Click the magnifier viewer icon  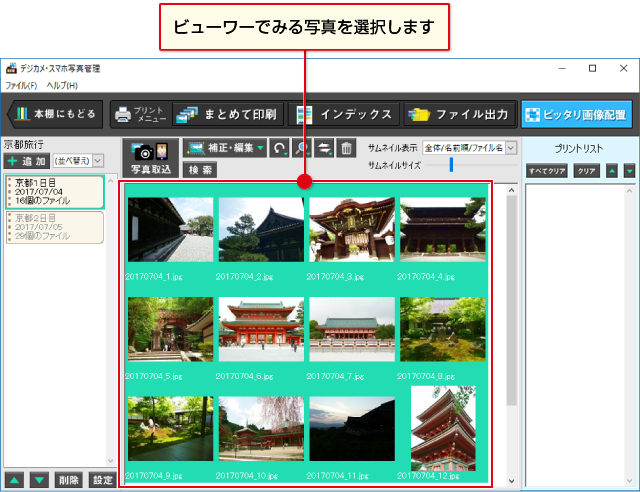[302, 148]
